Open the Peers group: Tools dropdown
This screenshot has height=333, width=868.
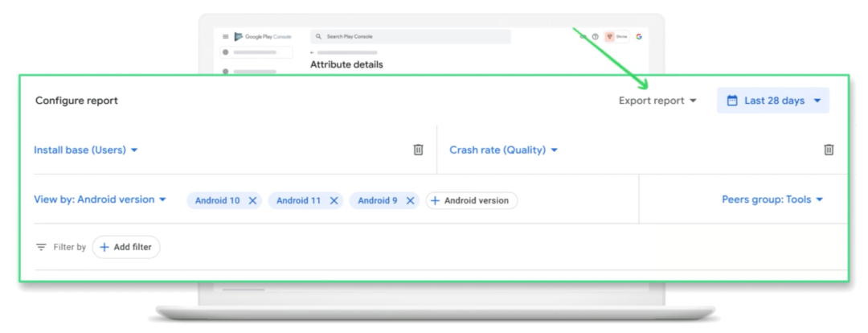(x=772, y=199)
